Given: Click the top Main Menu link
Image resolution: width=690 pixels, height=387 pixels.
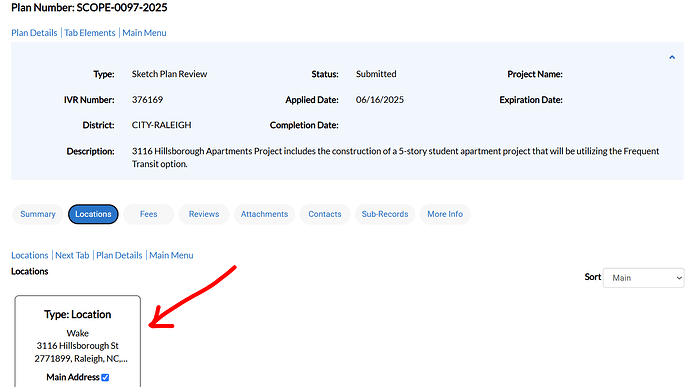Looking at the screenshot, I should (144, 33).
